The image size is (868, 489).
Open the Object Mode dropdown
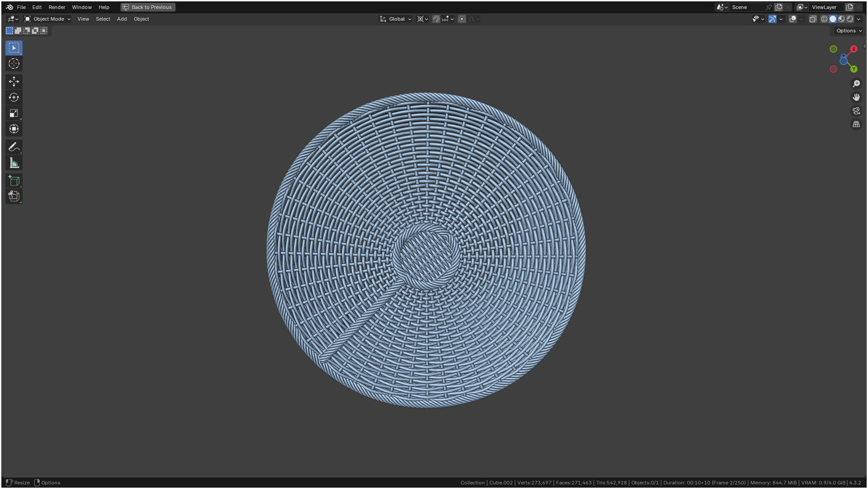[48, 19]
